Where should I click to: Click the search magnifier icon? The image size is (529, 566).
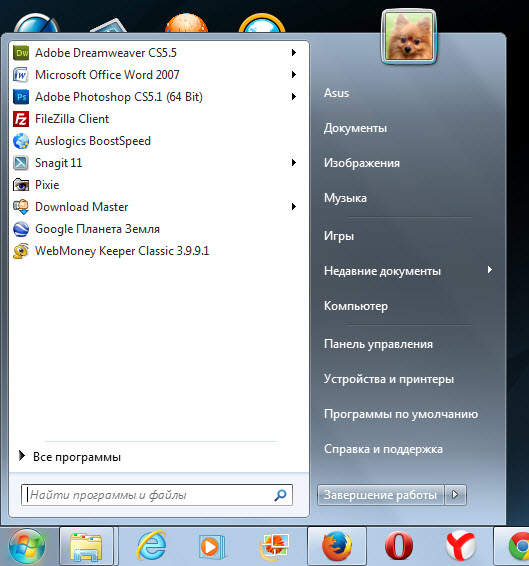[x=280, y=495]
